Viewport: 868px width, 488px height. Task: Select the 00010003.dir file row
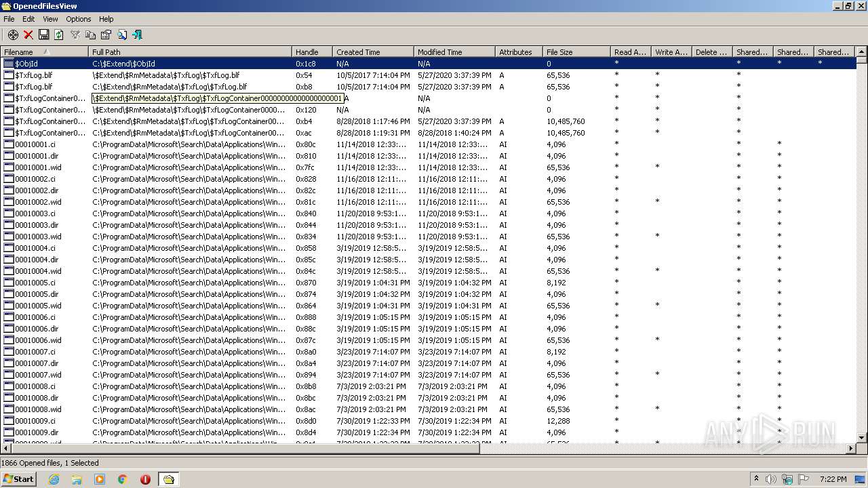[x=429, y=225]
